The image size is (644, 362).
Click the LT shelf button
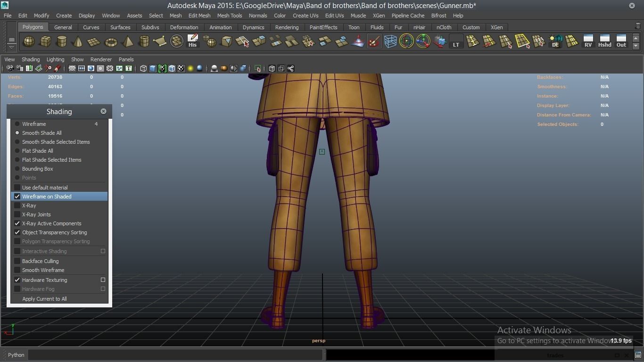456,41
